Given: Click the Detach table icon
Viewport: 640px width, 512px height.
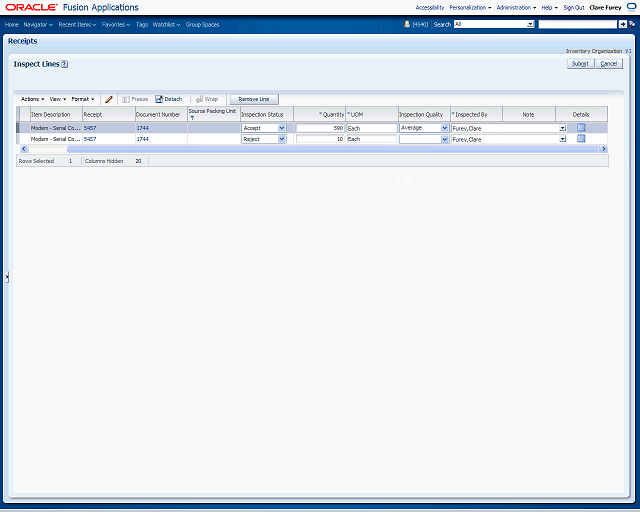Looking at the screenshot, I should click(168, 99).
